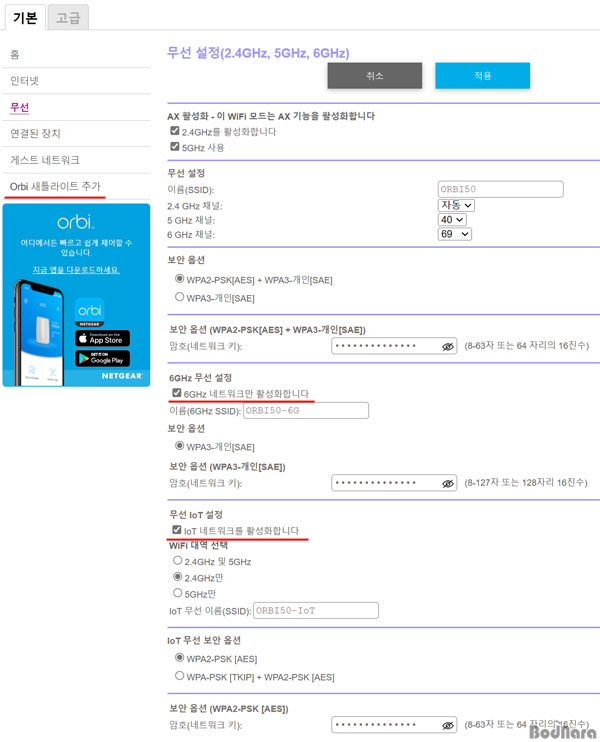Open the 6 GHz channel dropdown
The width and height of the screenshot is (600, 742).
(x=455, y=234)
